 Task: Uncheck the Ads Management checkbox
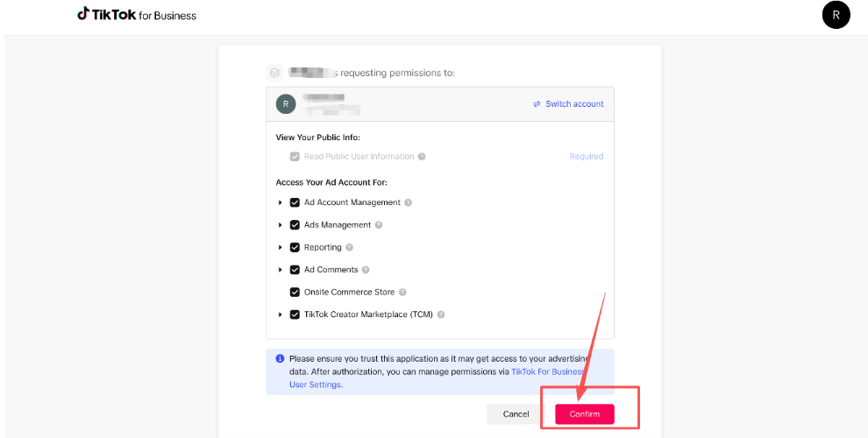coord(295,225)
